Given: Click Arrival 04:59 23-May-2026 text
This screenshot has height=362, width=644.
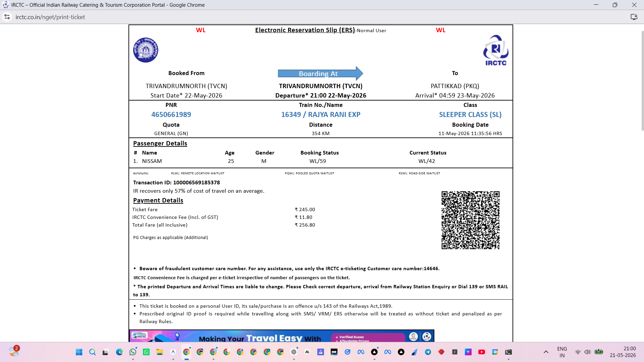Looking at the screenshot, I should pyautogui.click(x=455, y=96).
